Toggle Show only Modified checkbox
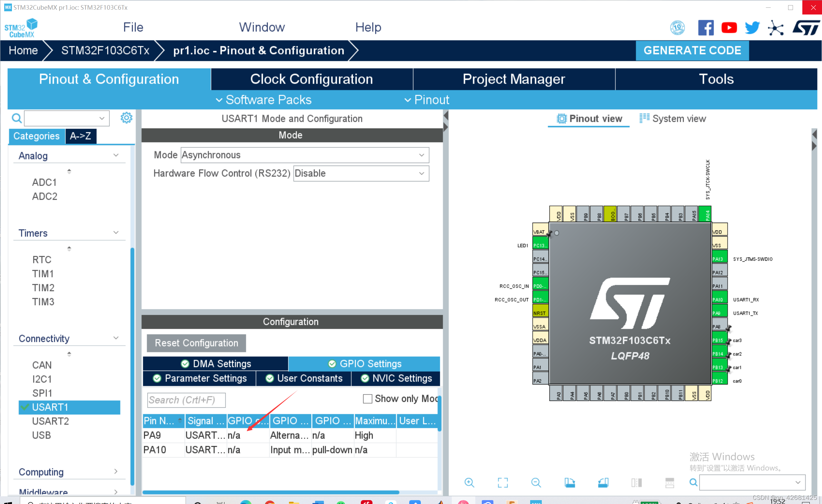This screenshot has width=822, height=504. click(367, 399)
